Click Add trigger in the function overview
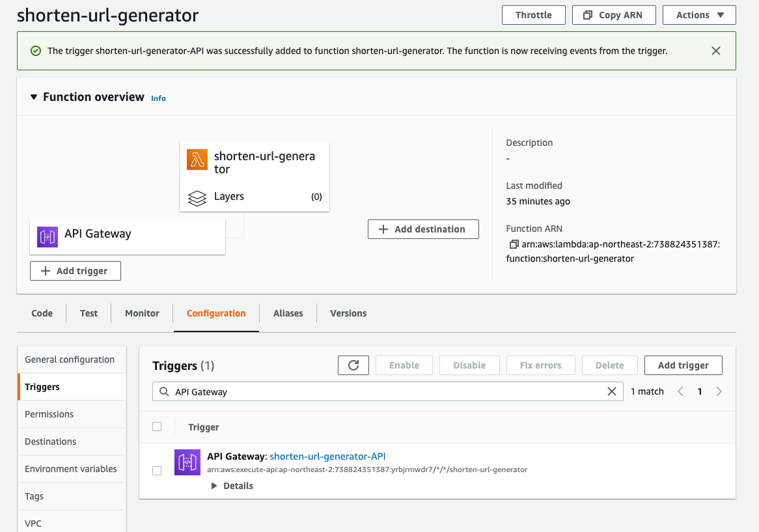 (x=75, y=271)
